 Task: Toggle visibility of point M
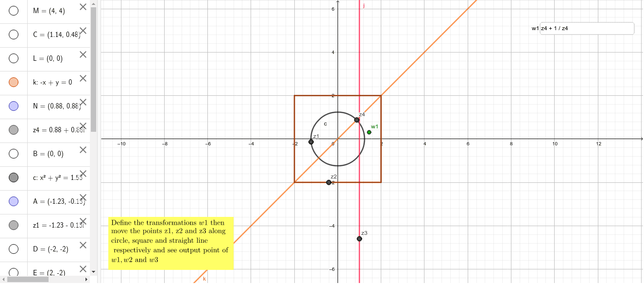pyautogui.click(x=14, y=11)
